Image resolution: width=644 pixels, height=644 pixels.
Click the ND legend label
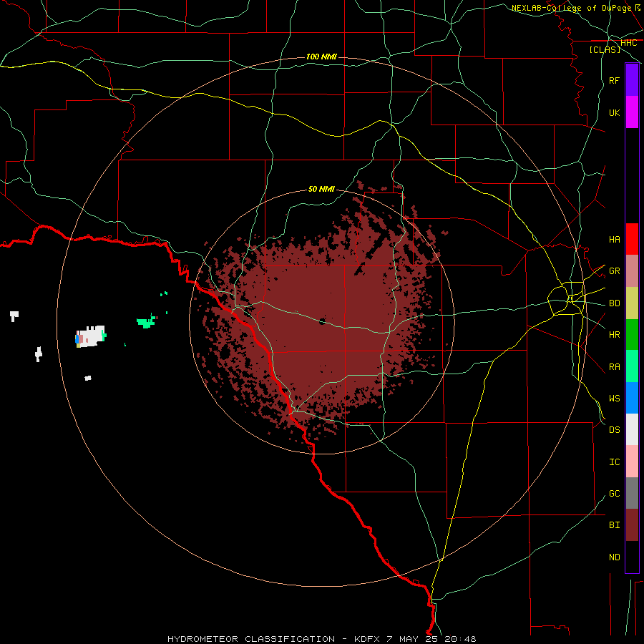pyautogui.click(x=615, y=557)
